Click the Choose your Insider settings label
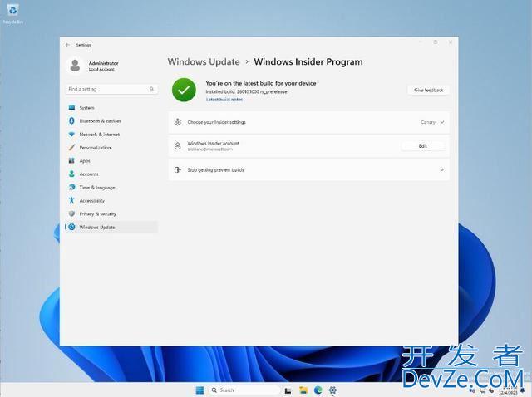Screen dimensions: 532x397 tap(216, 122)
